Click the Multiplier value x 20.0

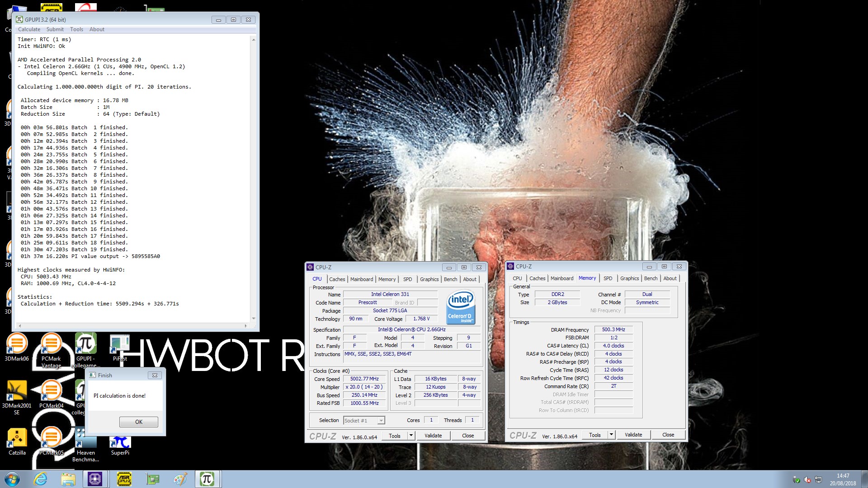pos(364,387)
